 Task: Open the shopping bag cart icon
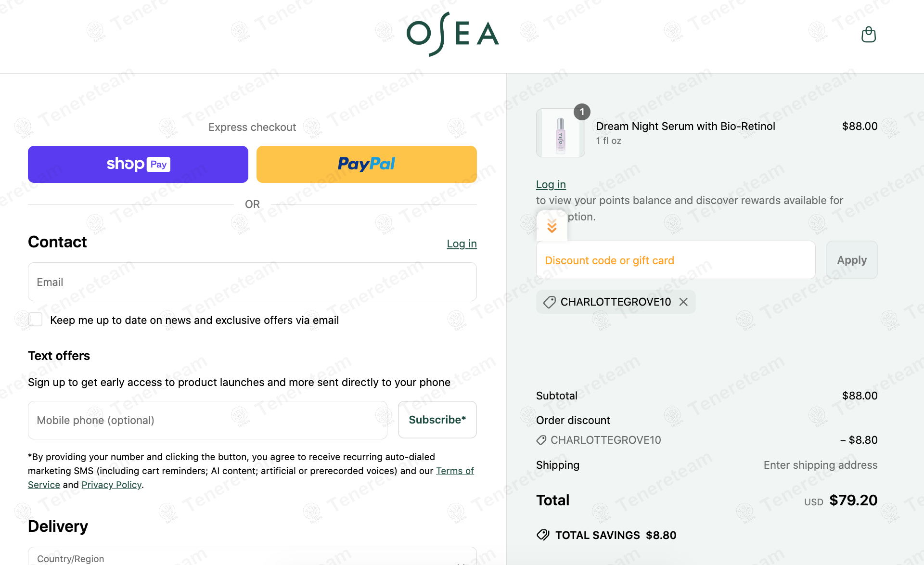point(868,35)
